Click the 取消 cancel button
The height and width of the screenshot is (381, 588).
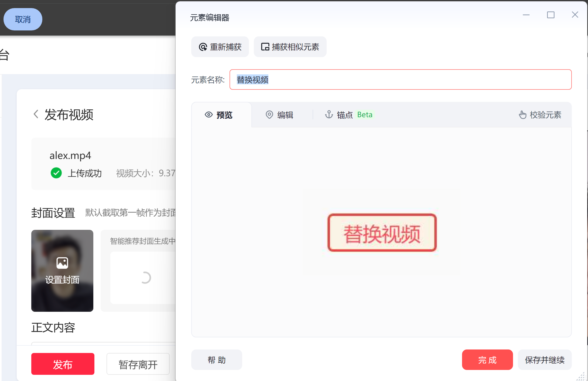pyautogui.click(x=23, y=19)
